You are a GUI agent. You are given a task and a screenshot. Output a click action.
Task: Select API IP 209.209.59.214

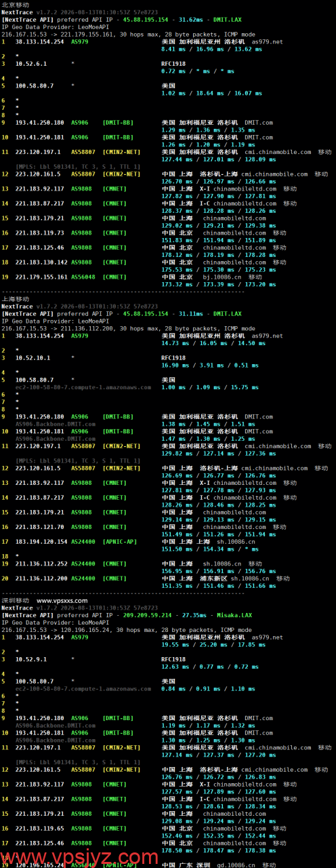[146, 615]
